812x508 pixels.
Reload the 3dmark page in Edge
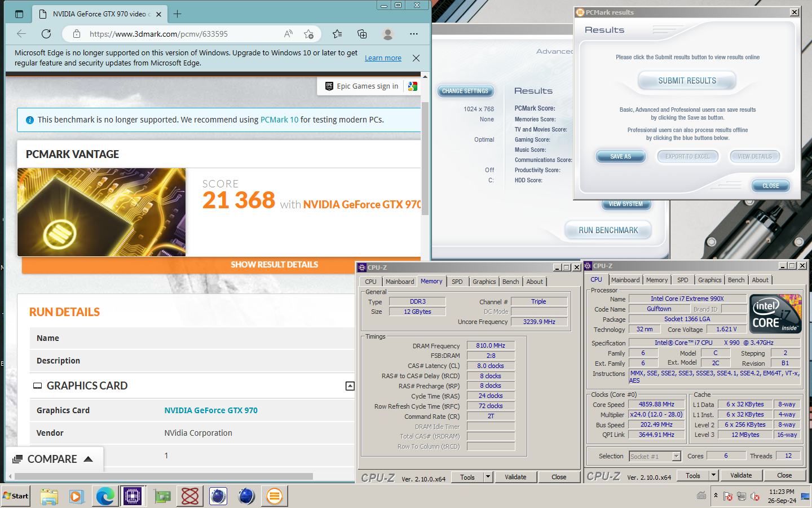click(46, 34)
